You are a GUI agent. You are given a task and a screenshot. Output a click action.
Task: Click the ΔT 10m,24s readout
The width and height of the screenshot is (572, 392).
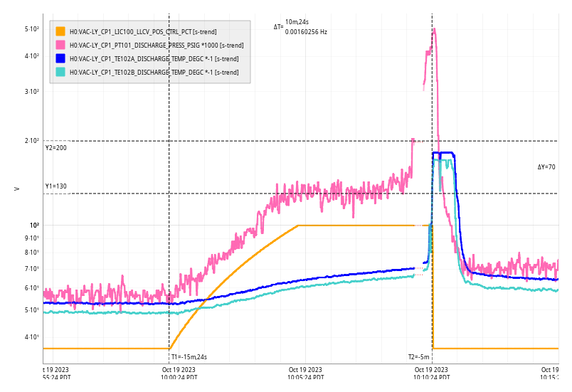tap(297, 22)
